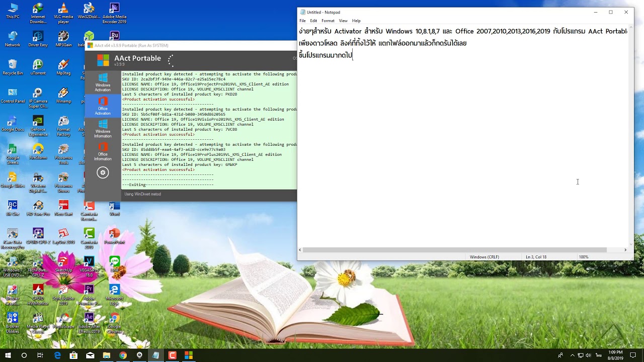Image resolution: width=644 pixels, height=362 pixels.
Task: Select the CPUID CPU-Z desktop icon
Action: pos(38,236)
